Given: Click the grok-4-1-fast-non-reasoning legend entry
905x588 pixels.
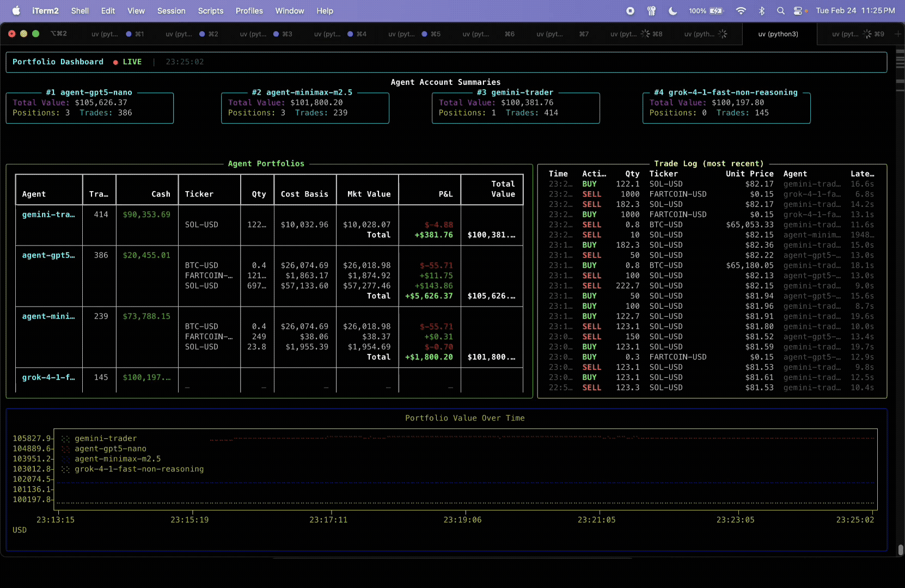Looking at the screenshot, I should (139, 469).
